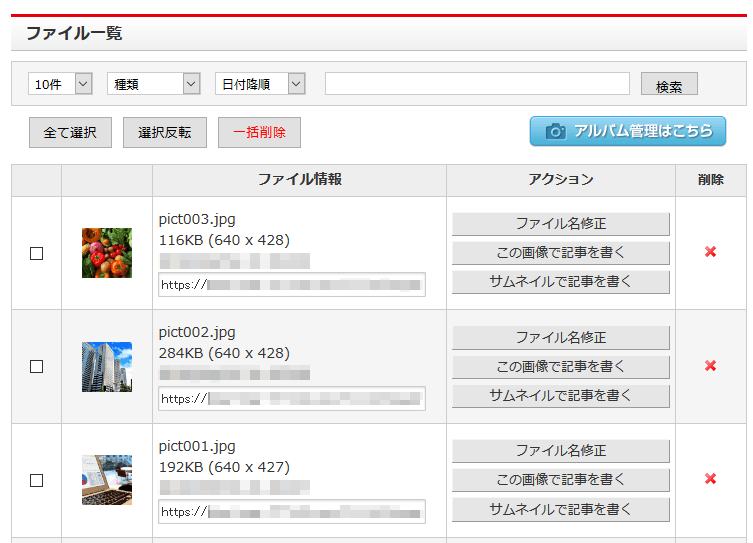Click the 削除 column header
Image resolution: width=753 pixels, height=543 pixels.
(x=711, y=180)
